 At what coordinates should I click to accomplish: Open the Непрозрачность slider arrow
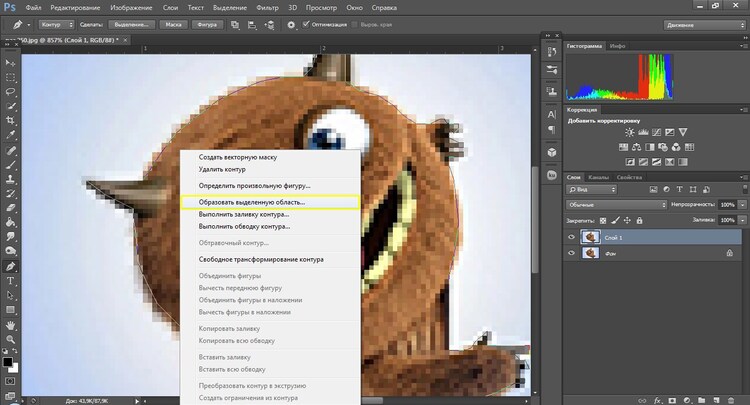(x=742, y=205)
